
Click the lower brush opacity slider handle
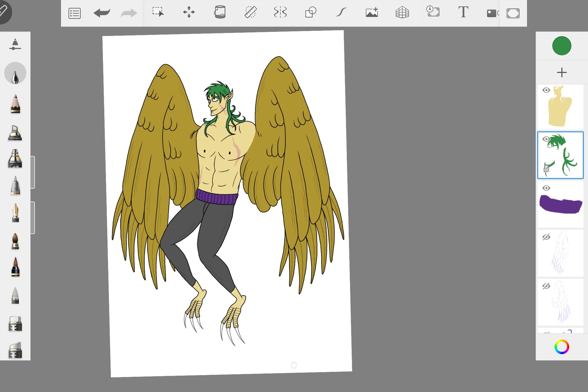point(32,218)
